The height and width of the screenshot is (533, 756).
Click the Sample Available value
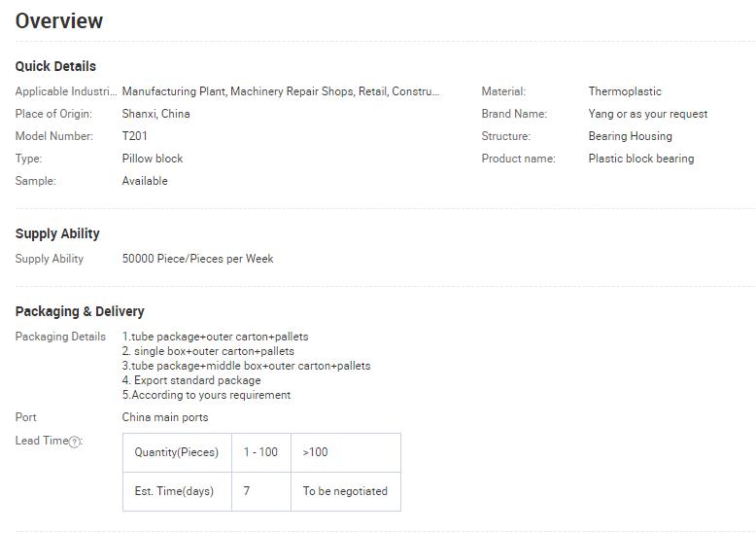point(145,181)
